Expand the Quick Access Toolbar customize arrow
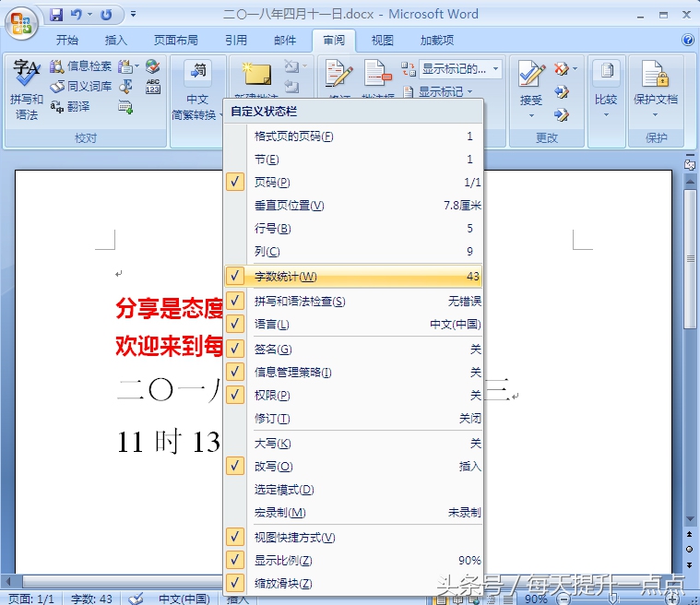This screenshot has width=700, height=605. (133, 14)
